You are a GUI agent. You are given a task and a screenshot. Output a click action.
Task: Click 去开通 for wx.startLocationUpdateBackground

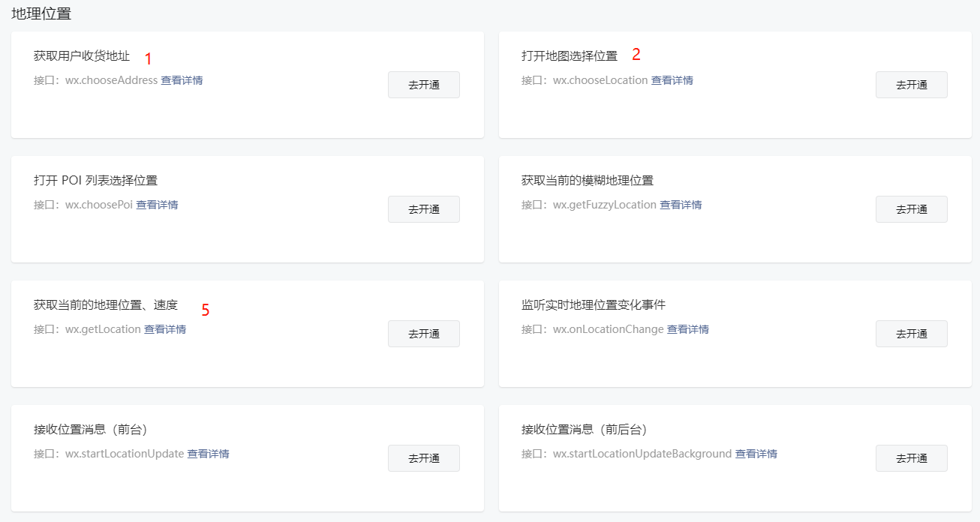click(911, 457)
